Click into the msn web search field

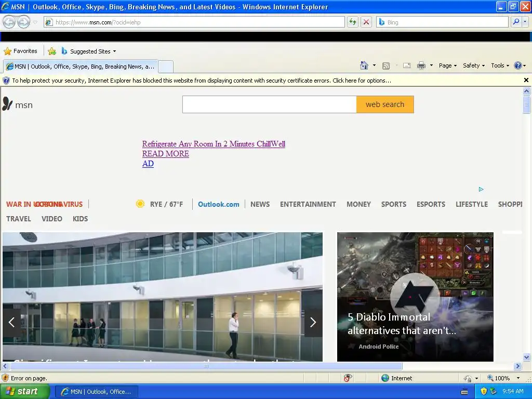point(270,104)
